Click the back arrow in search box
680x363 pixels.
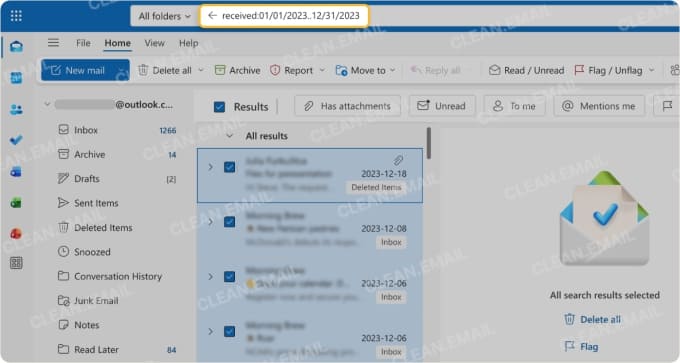click(212, 16)
